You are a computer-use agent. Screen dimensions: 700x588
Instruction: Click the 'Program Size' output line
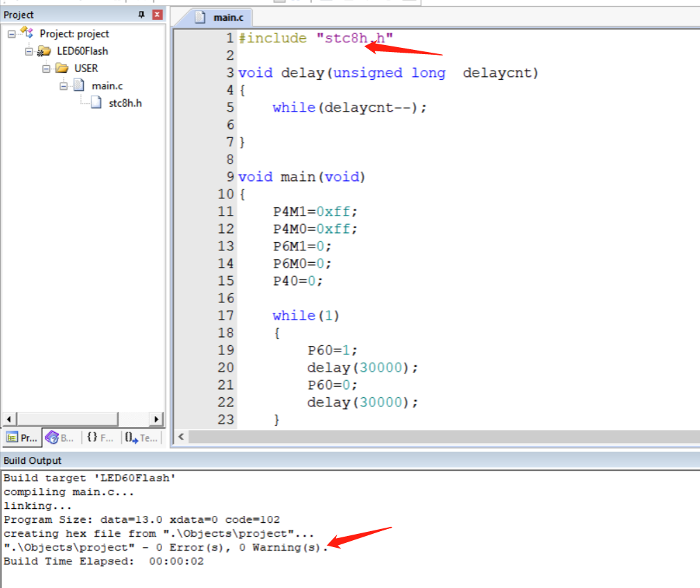point(142,519)
